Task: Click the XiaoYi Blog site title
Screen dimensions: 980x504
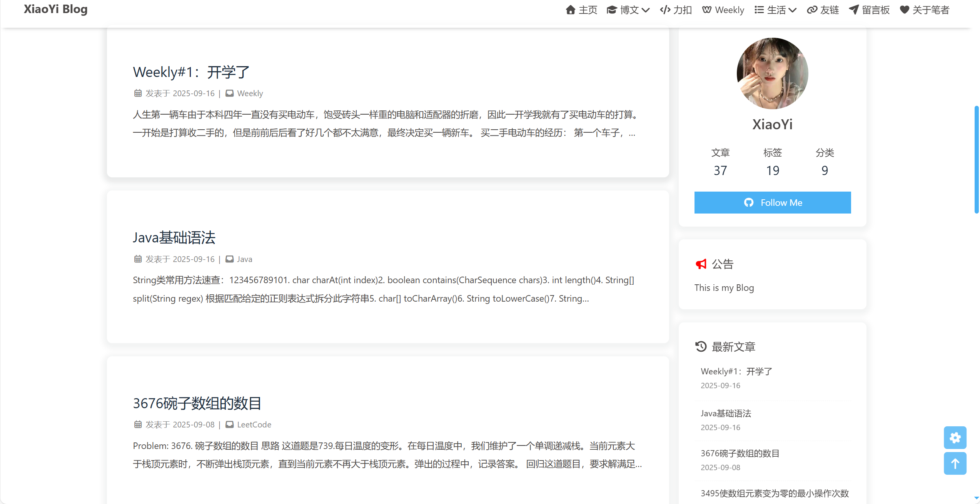Action: click(56, 9)
